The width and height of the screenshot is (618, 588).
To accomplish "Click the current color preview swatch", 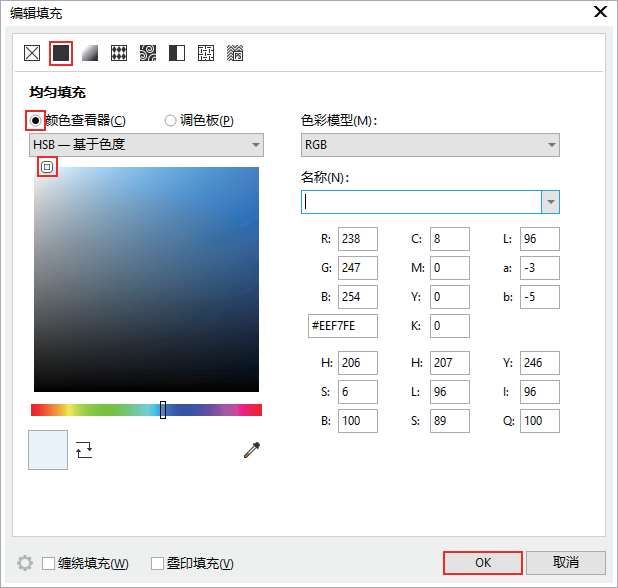I will point(48,450).
